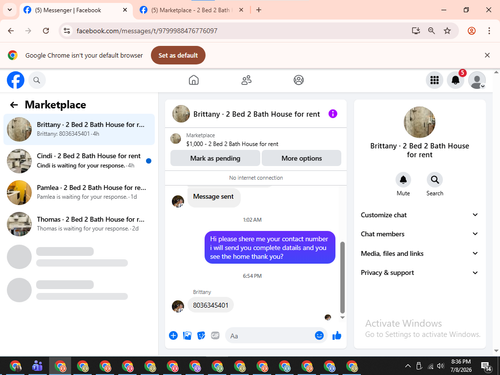Open Chrome three-dot menu
This screenshot has width=500, height=375.
[489, 31]
